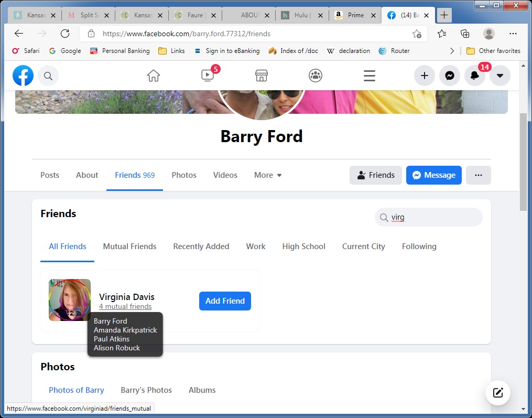
Task: Click the browser refresh button
Action: coord(65,34)
